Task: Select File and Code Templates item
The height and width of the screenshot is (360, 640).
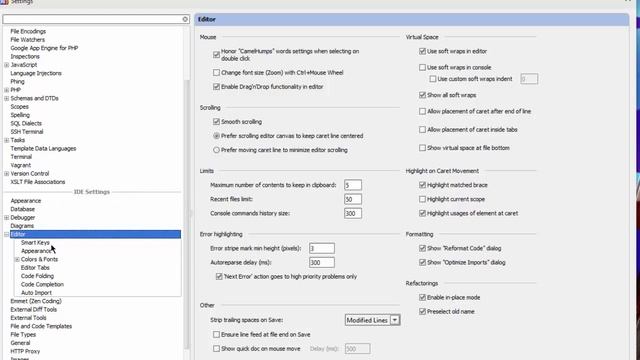Action: pyautogui.click(x=41, y=327)
